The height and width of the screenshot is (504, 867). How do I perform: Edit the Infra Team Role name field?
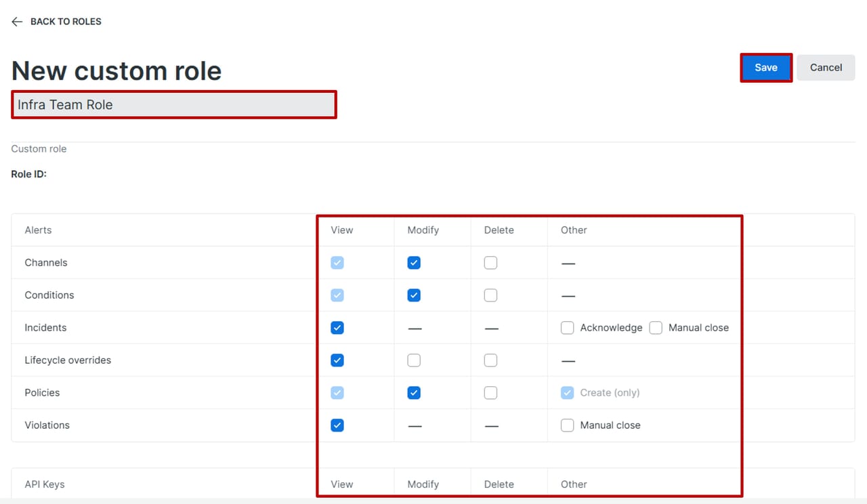(x=174, y=105)
